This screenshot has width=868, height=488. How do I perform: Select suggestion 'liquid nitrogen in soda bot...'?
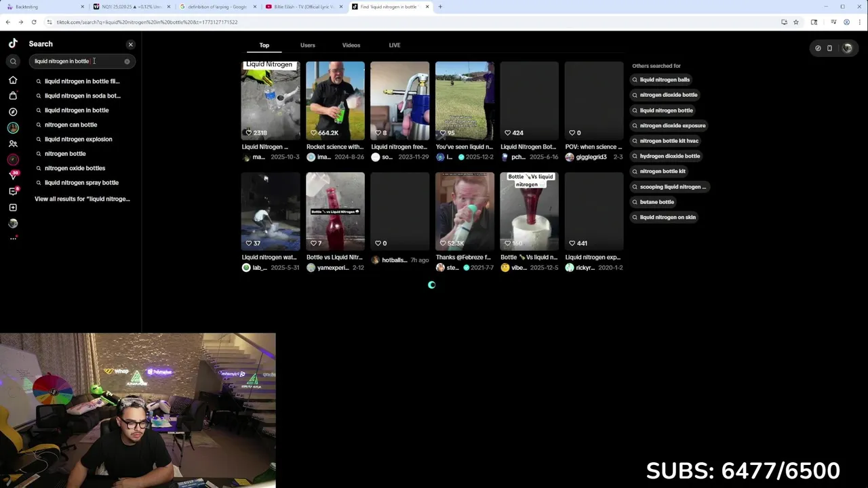83,96
